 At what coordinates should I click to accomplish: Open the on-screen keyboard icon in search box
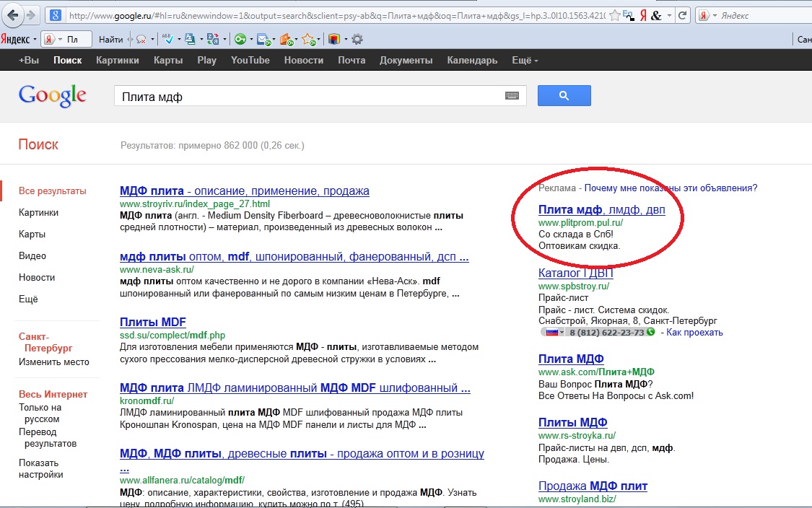(512, 96)
